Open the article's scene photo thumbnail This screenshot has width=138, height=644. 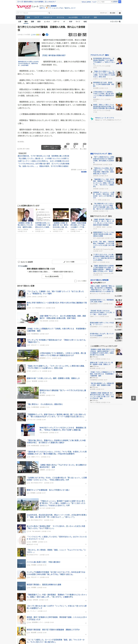(29, 49)
